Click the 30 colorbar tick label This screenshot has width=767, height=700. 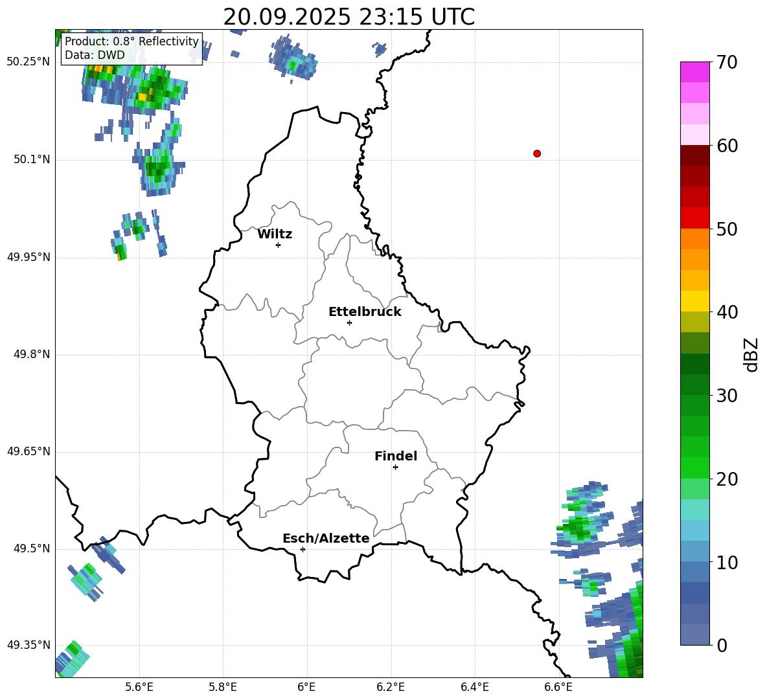coord(727,396)
